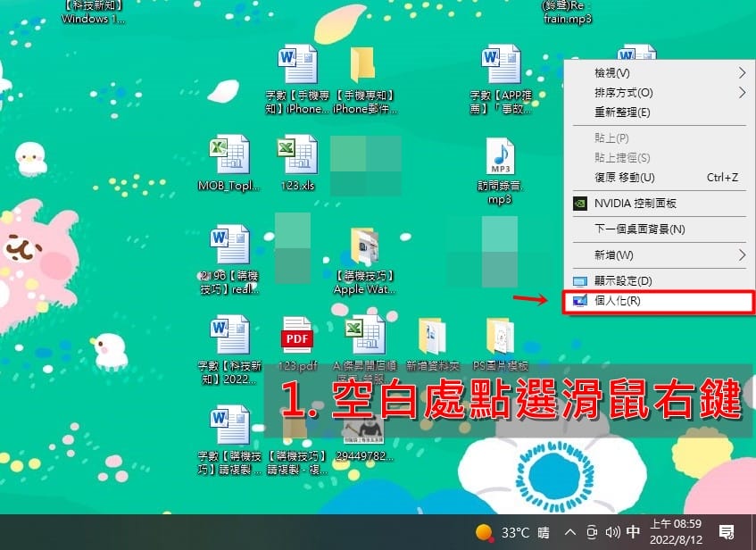Screen dimensions: 756x550
Task: Show hidden tray icons chevron
Action: pos(569,532)
